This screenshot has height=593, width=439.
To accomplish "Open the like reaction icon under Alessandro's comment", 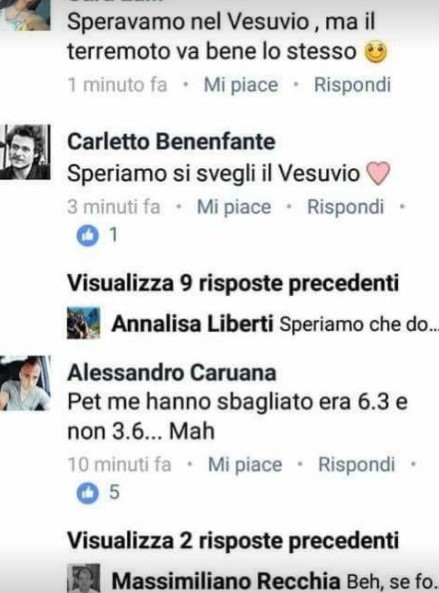I will click(x=87, y=493).
